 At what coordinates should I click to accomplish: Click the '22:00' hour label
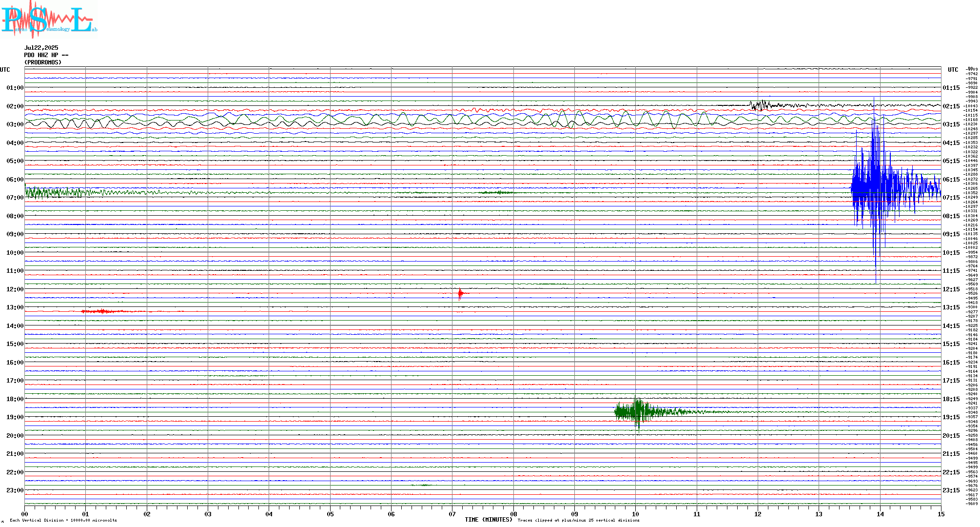(x=15, y=472)
